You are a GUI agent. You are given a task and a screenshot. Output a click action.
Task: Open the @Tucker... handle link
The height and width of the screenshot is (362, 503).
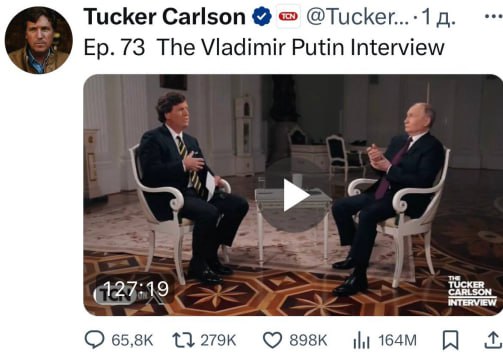tap(357, 17)
